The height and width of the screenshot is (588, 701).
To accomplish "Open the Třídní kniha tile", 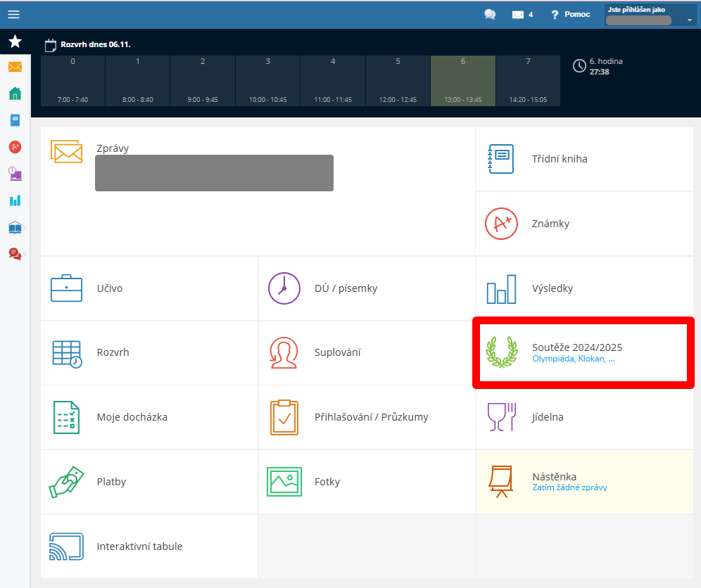I will (x=585, y=159).
